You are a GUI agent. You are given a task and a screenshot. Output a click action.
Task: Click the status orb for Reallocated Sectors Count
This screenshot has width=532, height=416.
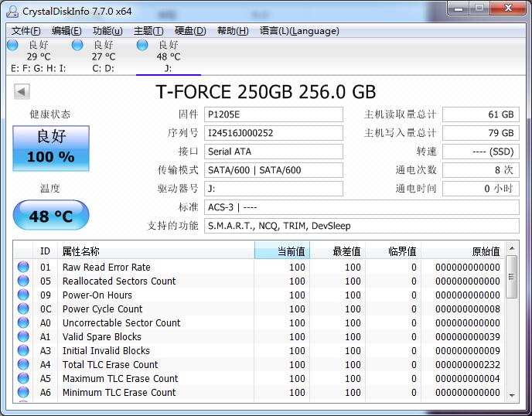23,281
